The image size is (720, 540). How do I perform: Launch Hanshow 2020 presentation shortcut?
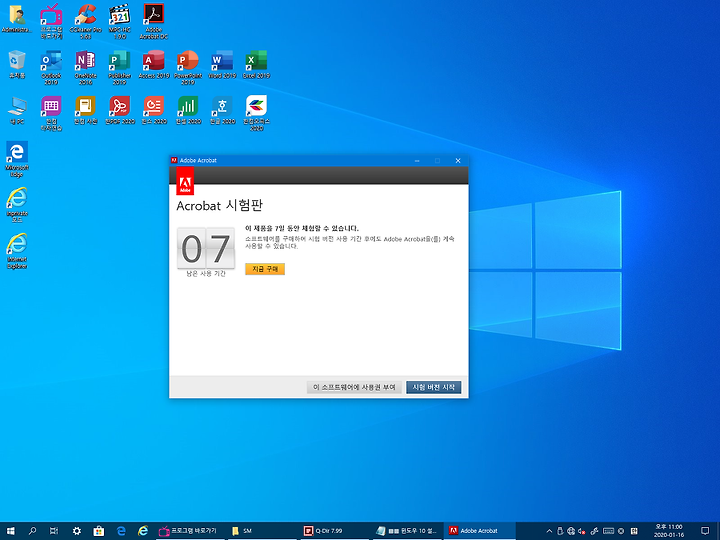tap(154, 110)
